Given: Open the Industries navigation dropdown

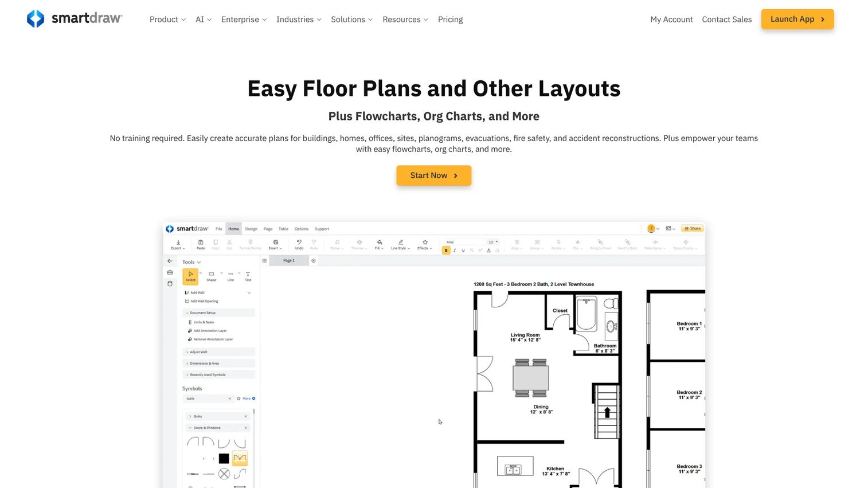Looking at the screenshot, I should 299,19.
